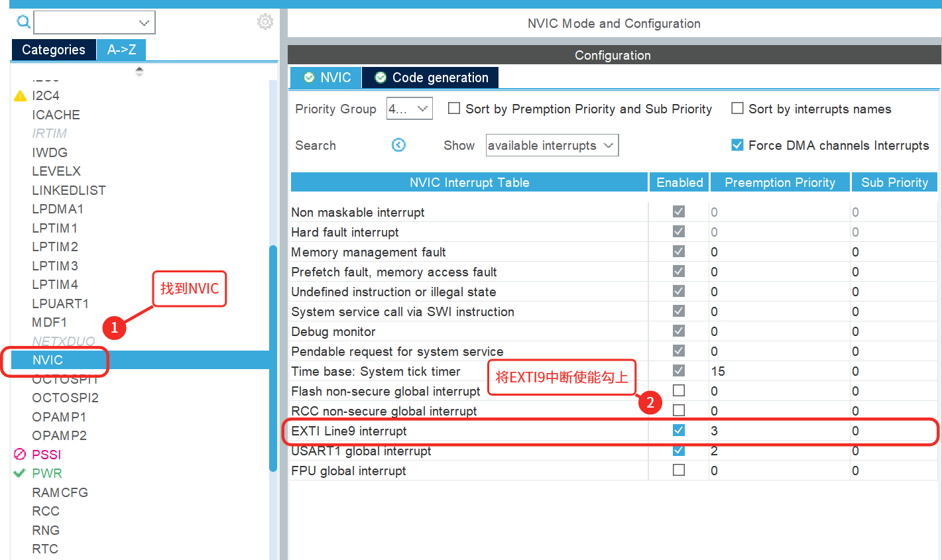Click the Sub Priority column header
The width and height of the screenshot is (942, 560).
[x=894, y=182]
